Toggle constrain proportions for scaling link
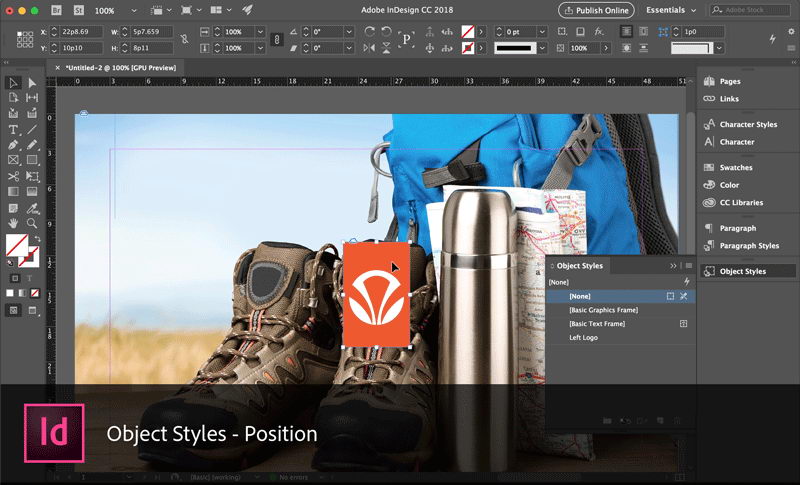 [275, 40]
